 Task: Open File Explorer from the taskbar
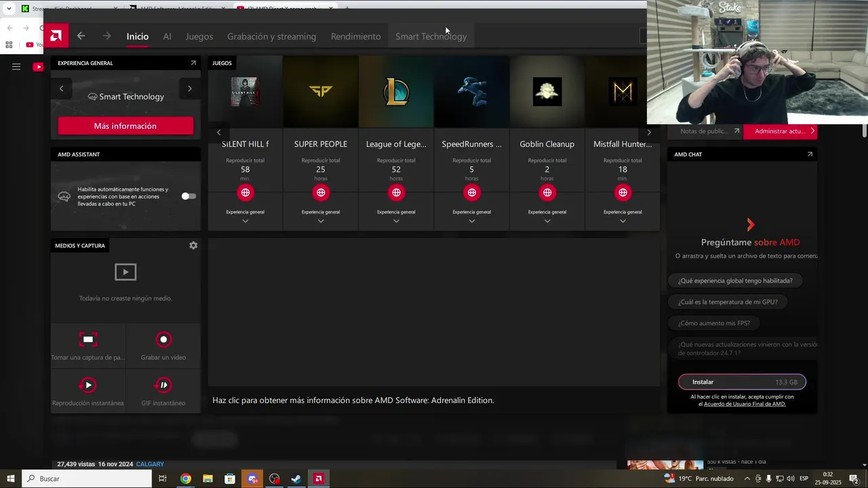tap(208, 479)
